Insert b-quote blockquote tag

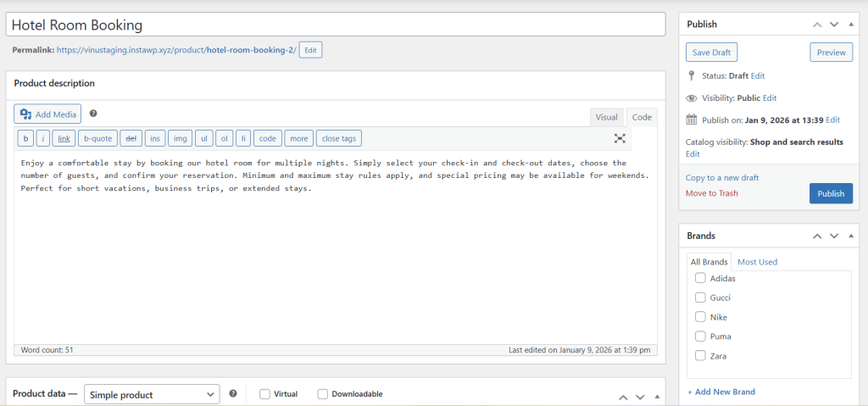(98, 138)
